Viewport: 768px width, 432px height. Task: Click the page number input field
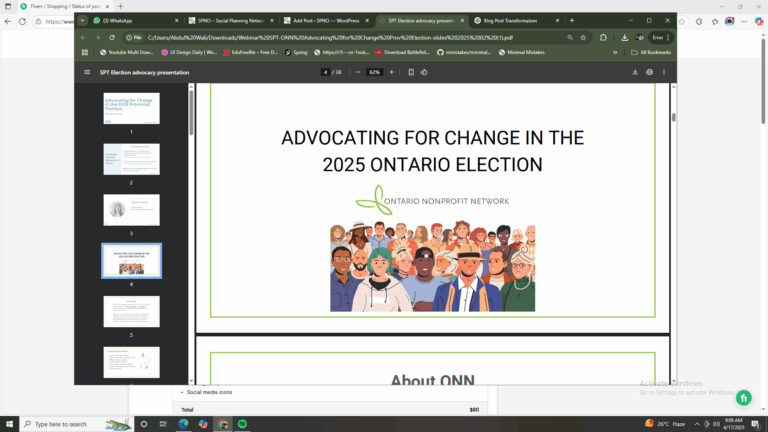[x=327, y=72]
